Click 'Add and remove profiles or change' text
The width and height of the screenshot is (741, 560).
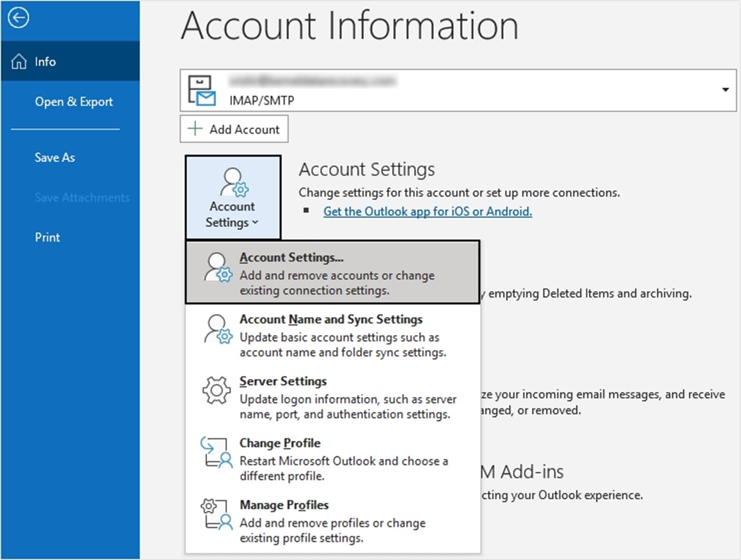333,523
